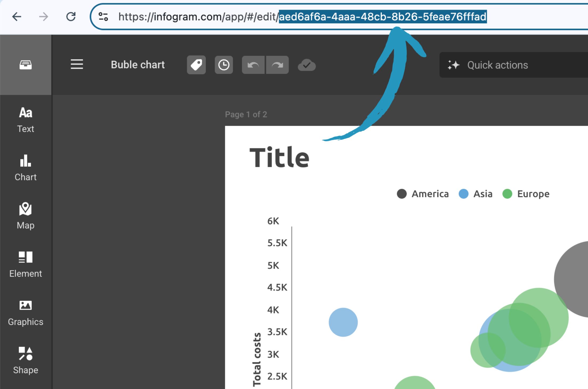Open version history clock icon
588x389 pixels.
pos(224,65)
